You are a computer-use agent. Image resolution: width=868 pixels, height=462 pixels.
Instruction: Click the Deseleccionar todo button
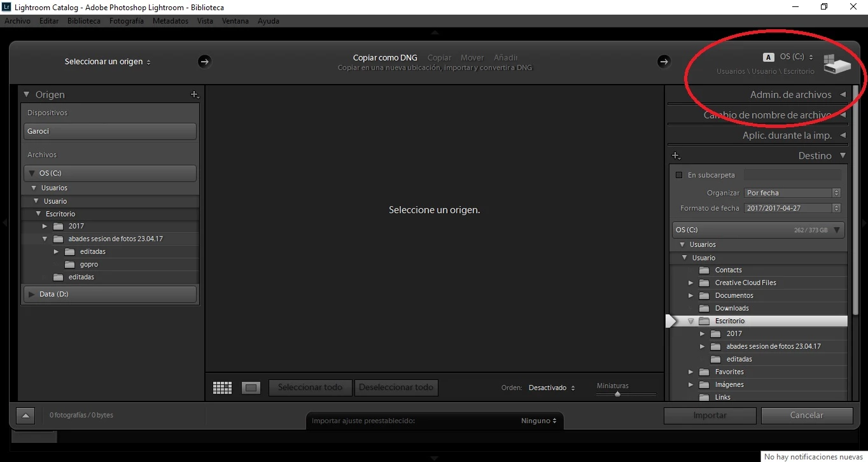coord(396,388)
